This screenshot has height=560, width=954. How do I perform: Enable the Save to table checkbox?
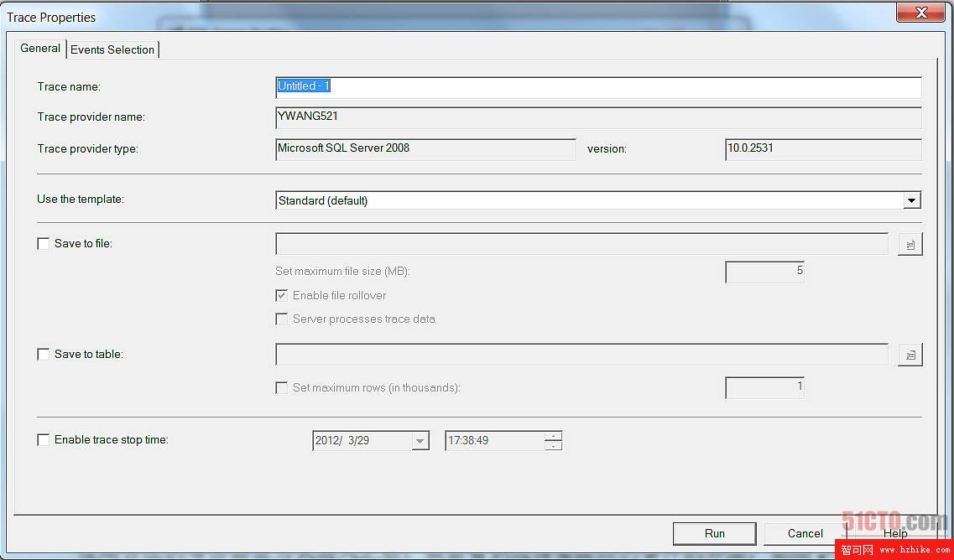[x=43, y=354]
